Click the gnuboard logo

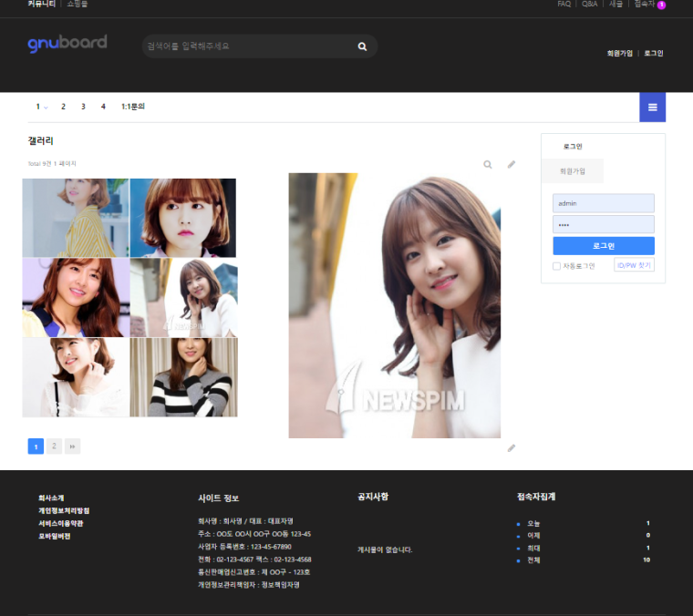click(x=67, y=43)
